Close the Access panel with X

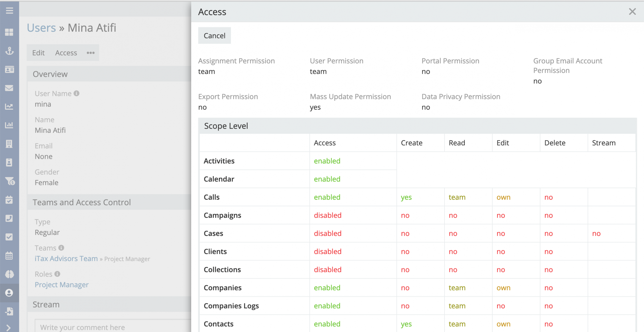632,12
